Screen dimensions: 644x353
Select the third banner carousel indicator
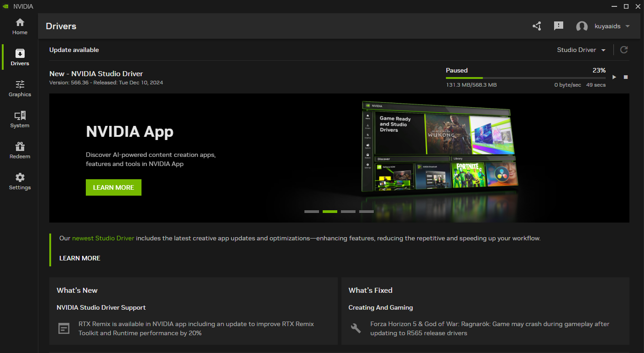[x=348, y=212]
